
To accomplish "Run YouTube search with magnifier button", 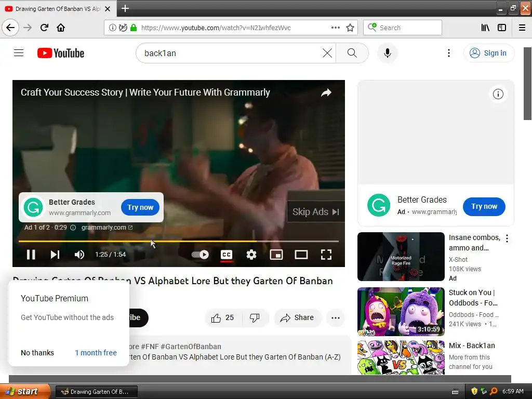I will (x=352, y=53).
